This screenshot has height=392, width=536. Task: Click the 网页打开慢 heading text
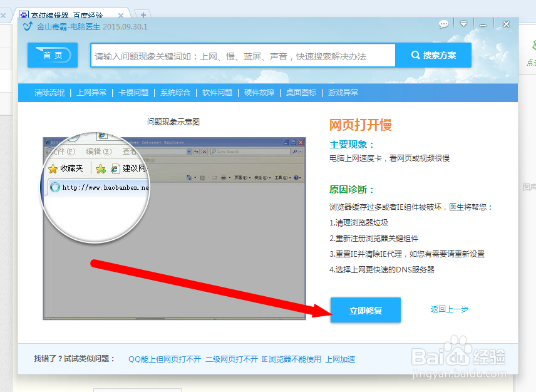(360, 125)
